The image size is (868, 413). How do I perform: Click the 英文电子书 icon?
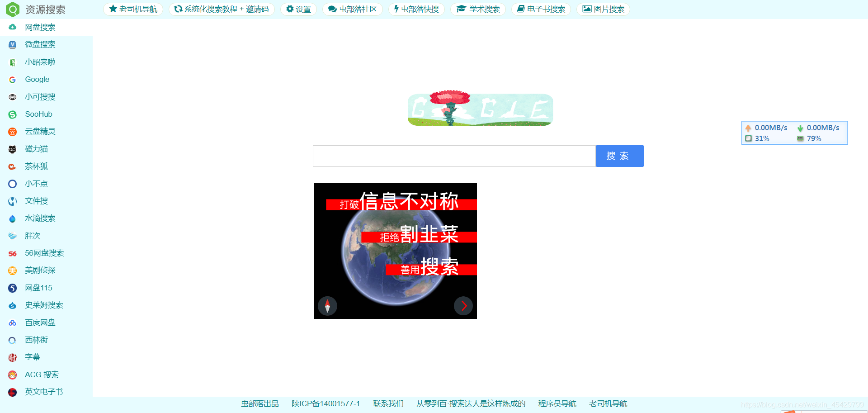pyautogui.click(x=13, y=392)
